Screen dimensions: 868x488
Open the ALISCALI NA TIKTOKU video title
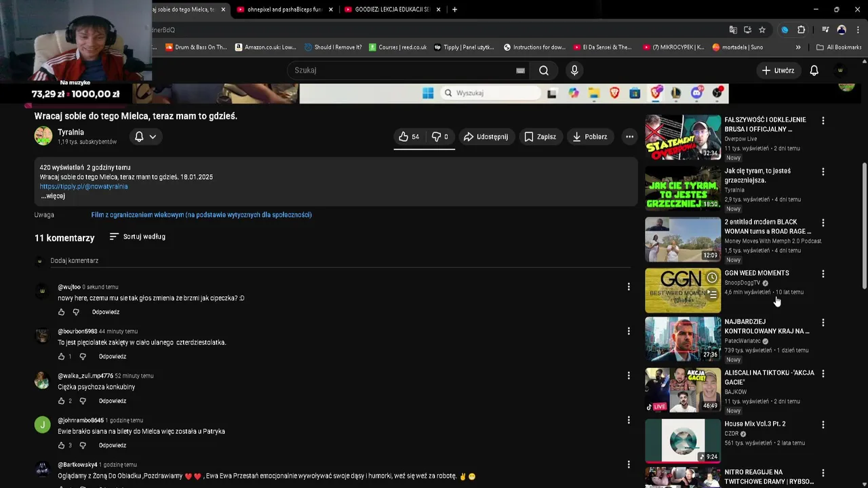tap(769, 378)
